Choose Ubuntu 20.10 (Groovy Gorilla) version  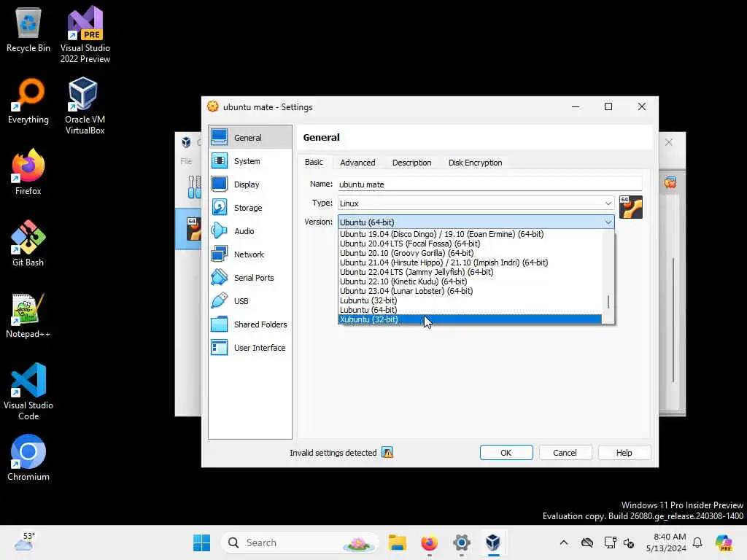pos(470,253)
